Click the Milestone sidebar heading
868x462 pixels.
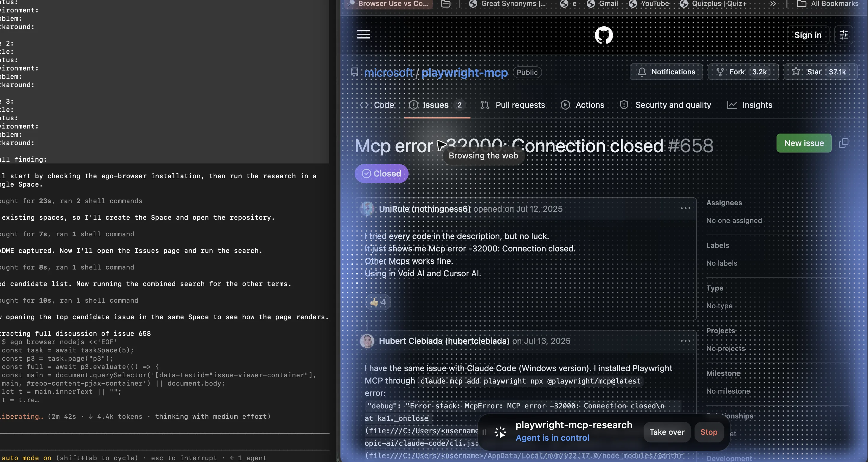(x=723, y=373)
